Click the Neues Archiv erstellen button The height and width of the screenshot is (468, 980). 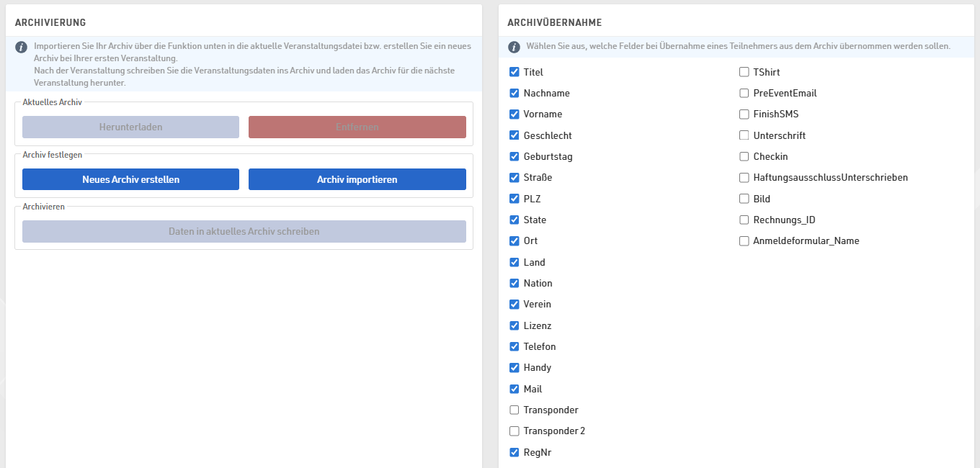tap(130, 179)
